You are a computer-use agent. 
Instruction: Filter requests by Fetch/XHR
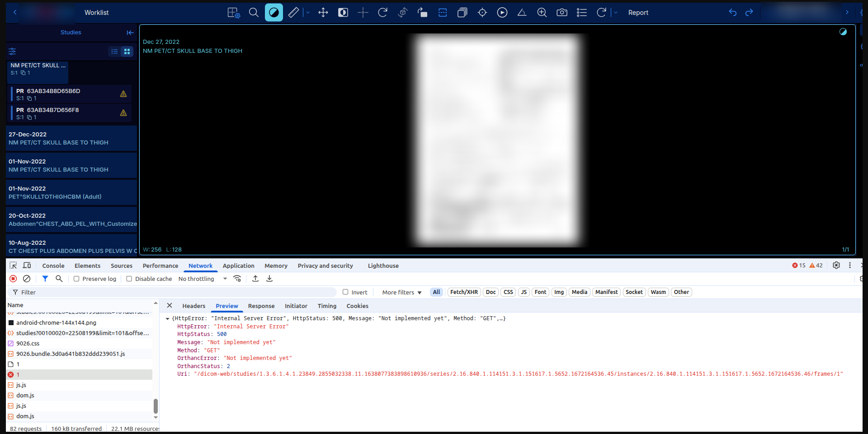(464, 292)
